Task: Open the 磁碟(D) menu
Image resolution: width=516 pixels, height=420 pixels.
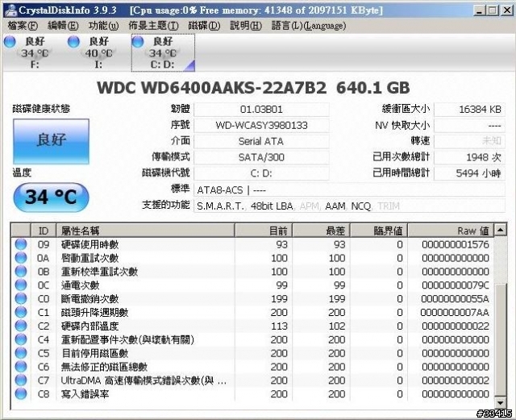Action: 204,25
